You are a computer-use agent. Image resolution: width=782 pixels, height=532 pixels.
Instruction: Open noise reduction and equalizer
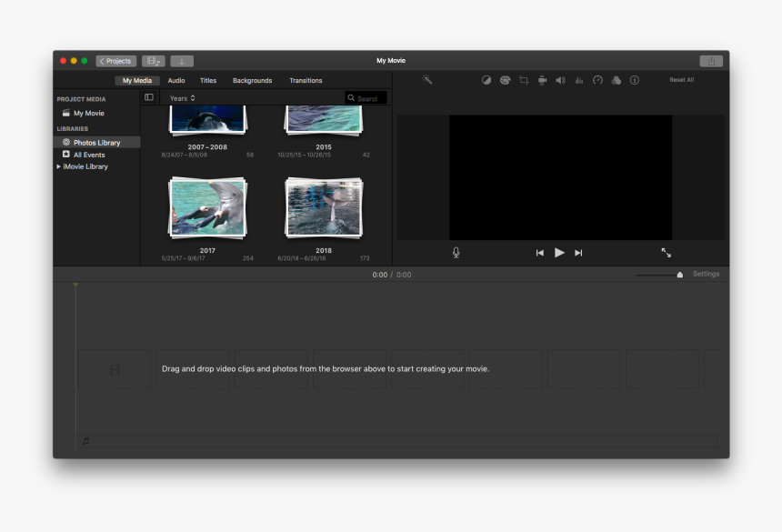pos(579,80)
